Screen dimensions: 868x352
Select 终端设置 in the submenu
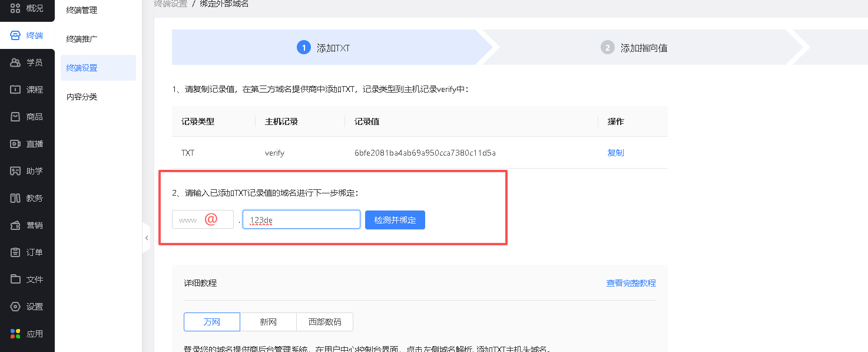98,68
